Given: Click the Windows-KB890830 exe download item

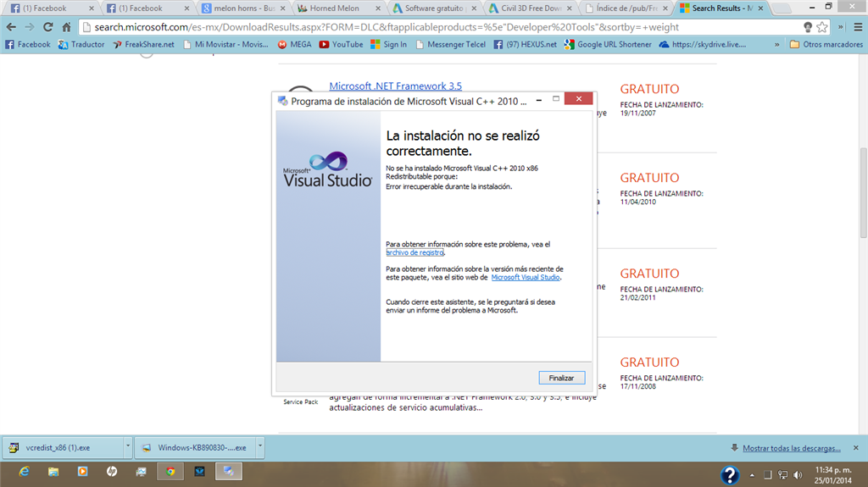Looking at the screenshot, I should [x=195, y=448].
